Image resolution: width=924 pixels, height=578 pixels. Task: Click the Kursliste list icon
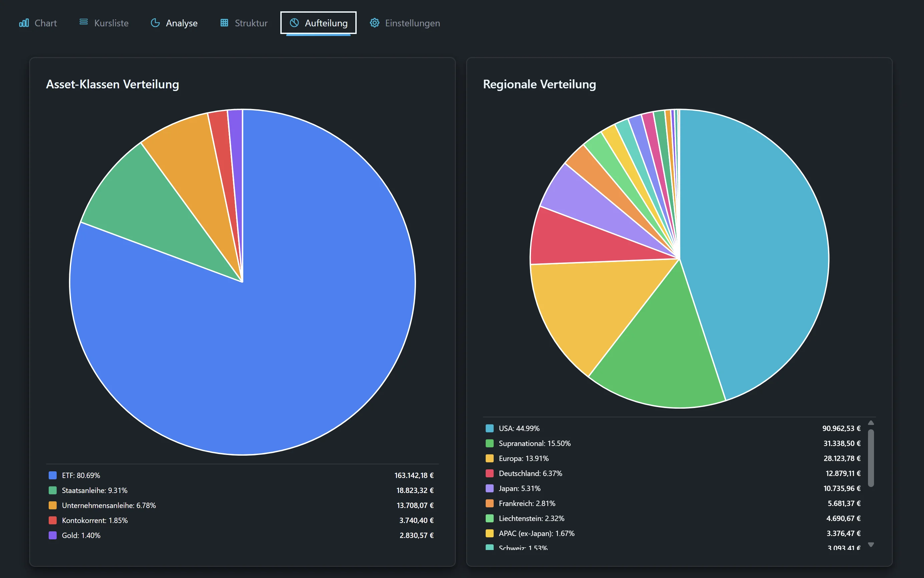[83, 22]
